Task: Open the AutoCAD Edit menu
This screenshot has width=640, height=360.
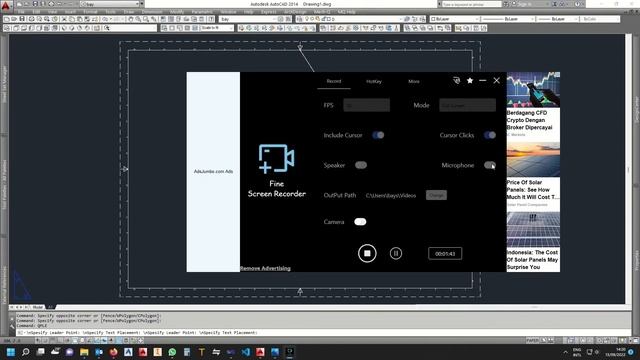Action: click(36, 12)
